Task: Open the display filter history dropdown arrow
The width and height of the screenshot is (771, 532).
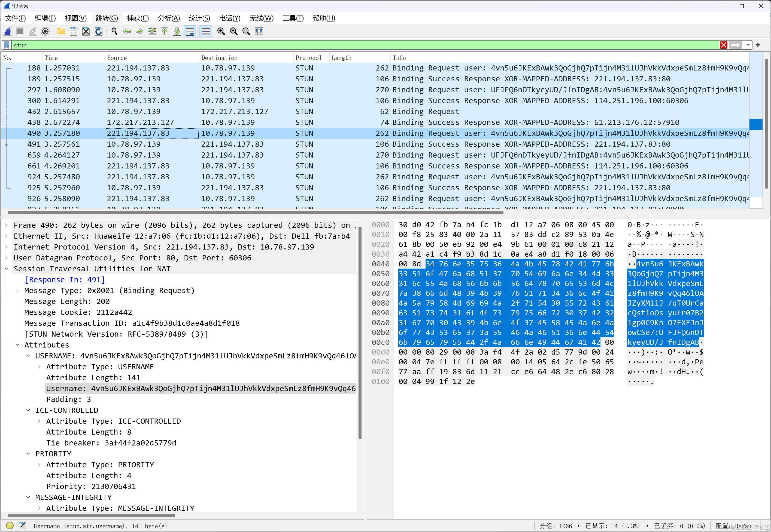Action: 748,45
